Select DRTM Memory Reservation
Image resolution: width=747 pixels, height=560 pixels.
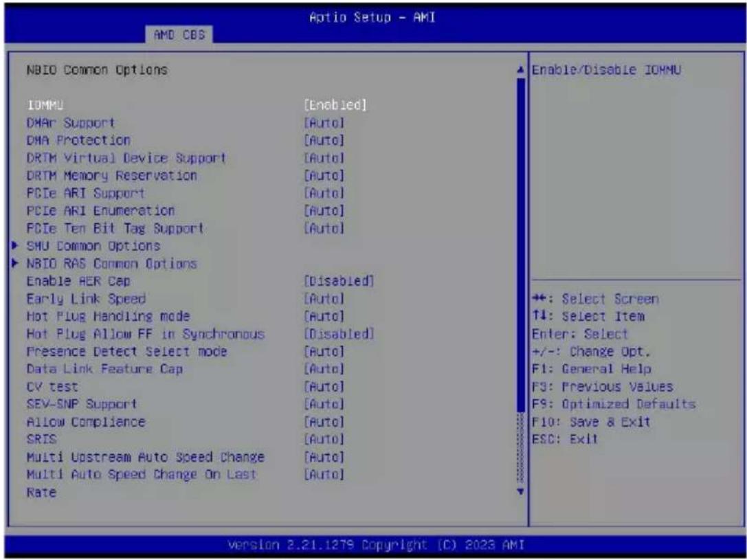111,176
